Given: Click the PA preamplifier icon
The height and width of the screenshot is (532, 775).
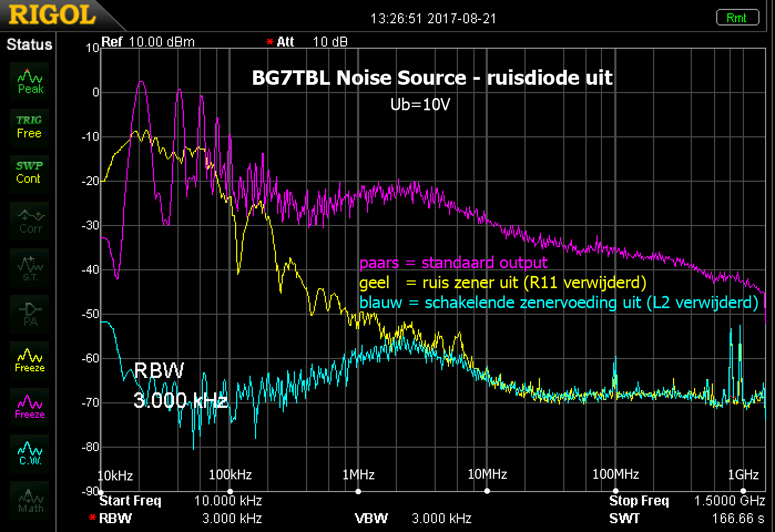Looking at the screenshot, I should [30, 314].
